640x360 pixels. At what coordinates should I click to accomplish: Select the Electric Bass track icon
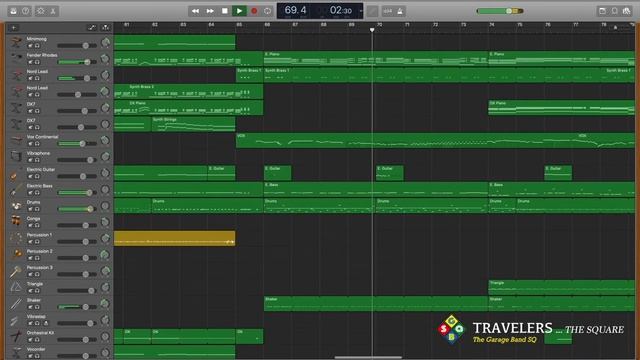(16, 189)
